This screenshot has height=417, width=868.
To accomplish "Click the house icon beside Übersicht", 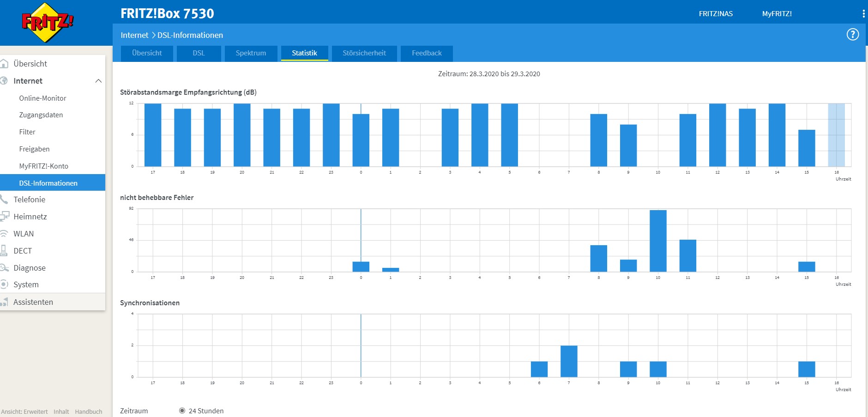I will [4, 64].
